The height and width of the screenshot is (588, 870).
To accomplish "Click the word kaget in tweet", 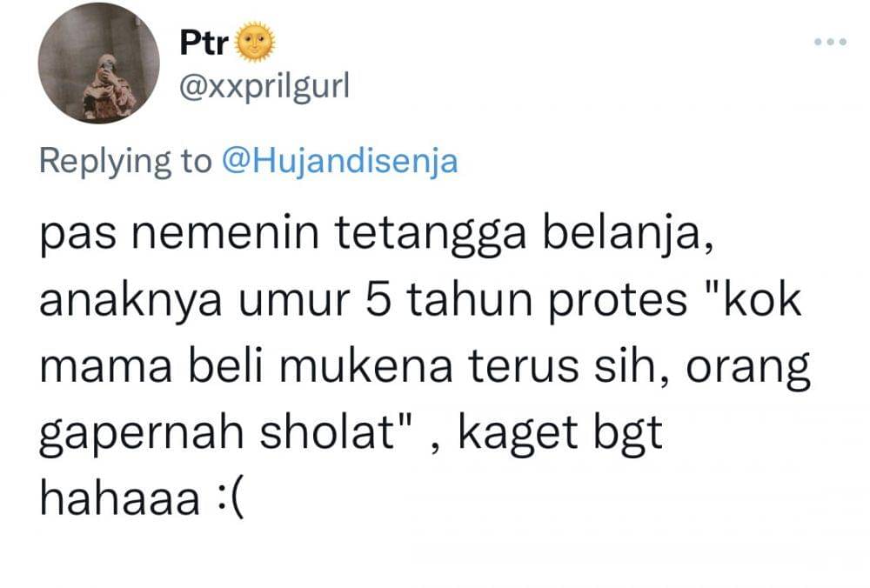I will pos(519,433).
